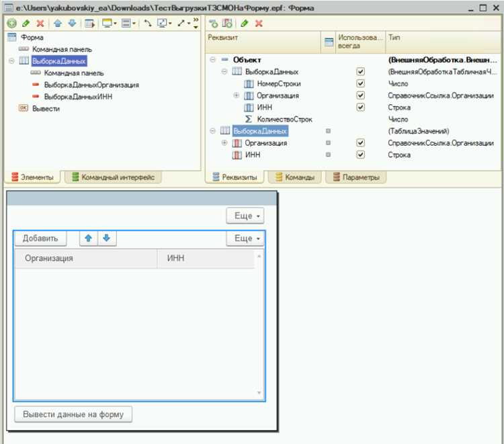504x444 pixels.
Task: Toggle Использовать всегда for НомерСтроки
Action: [361, 83]
